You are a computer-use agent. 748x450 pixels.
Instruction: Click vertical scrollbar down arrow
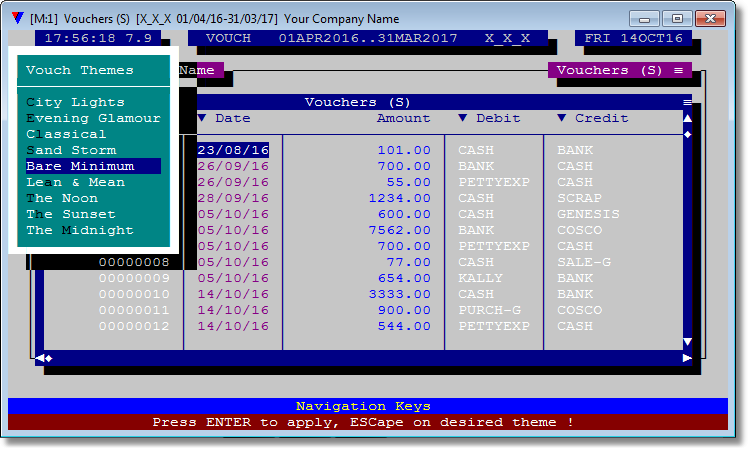pyautogui.click(x=687, y=342)
